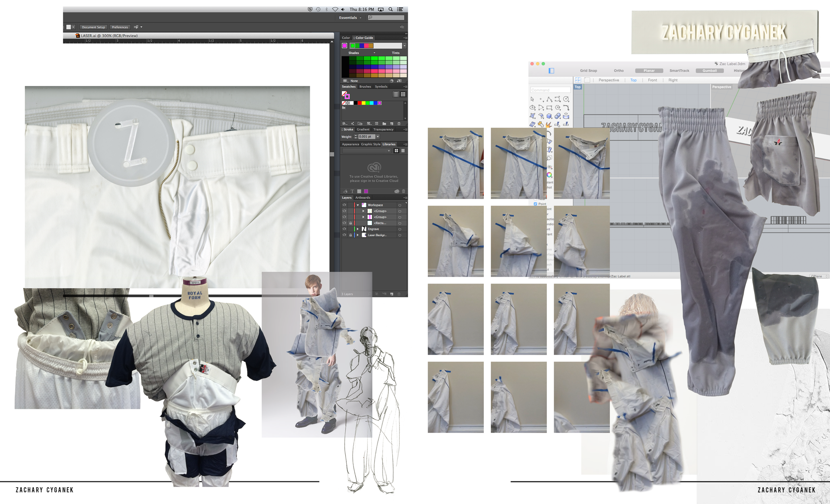This screenshot has height=504, width=830.
Task: Expand the Laser Background layer
Action: click(358, 235)
